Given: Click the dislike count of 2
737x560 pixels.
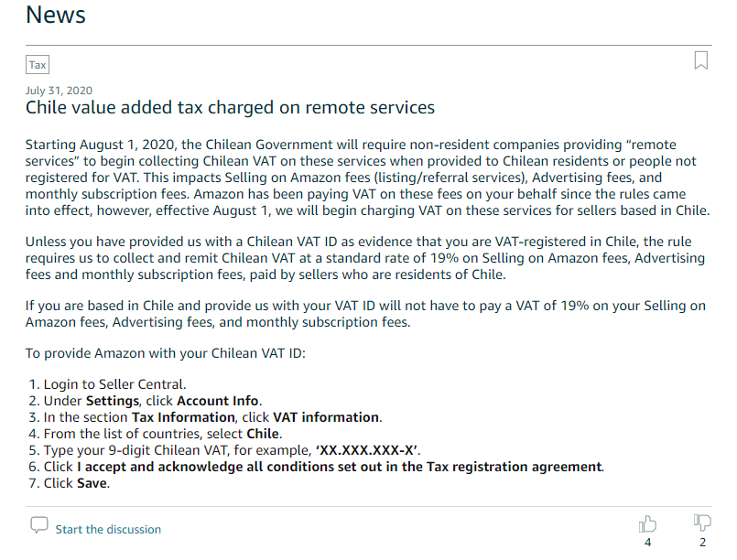Looking at the screenshot, I should [x=702, y=543].
